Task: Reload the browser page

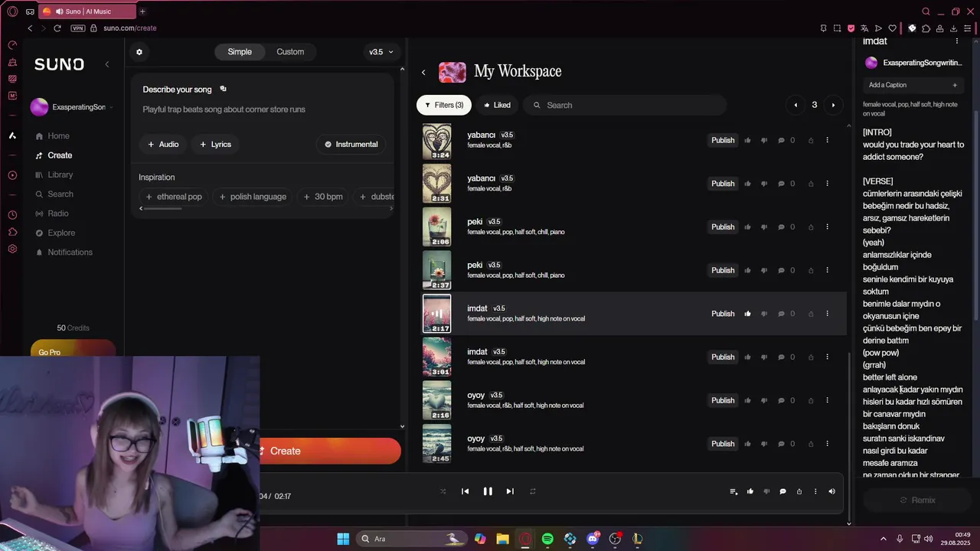Action: pyautogui.click(x=57, y=28)
